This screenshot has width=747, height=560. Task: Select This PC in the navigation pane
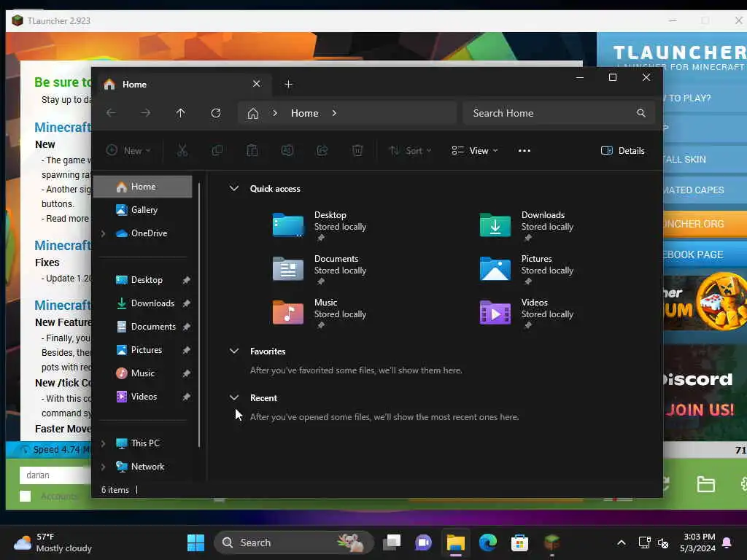tap(145, 443)
